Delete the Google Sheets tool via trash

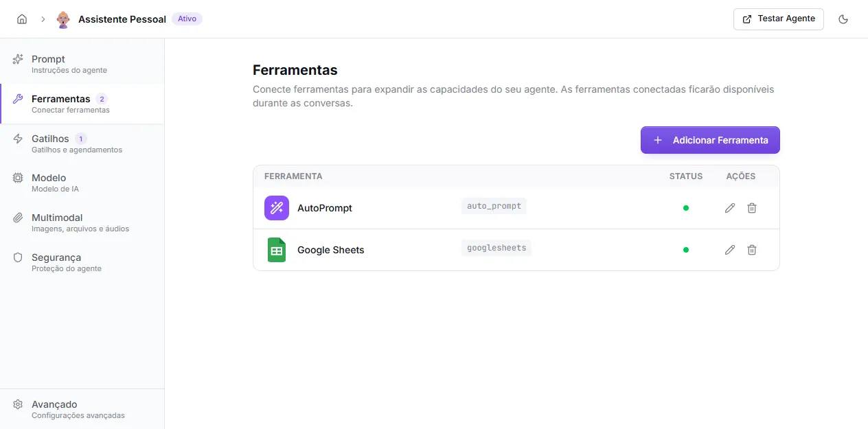click(x=752, y=250)
